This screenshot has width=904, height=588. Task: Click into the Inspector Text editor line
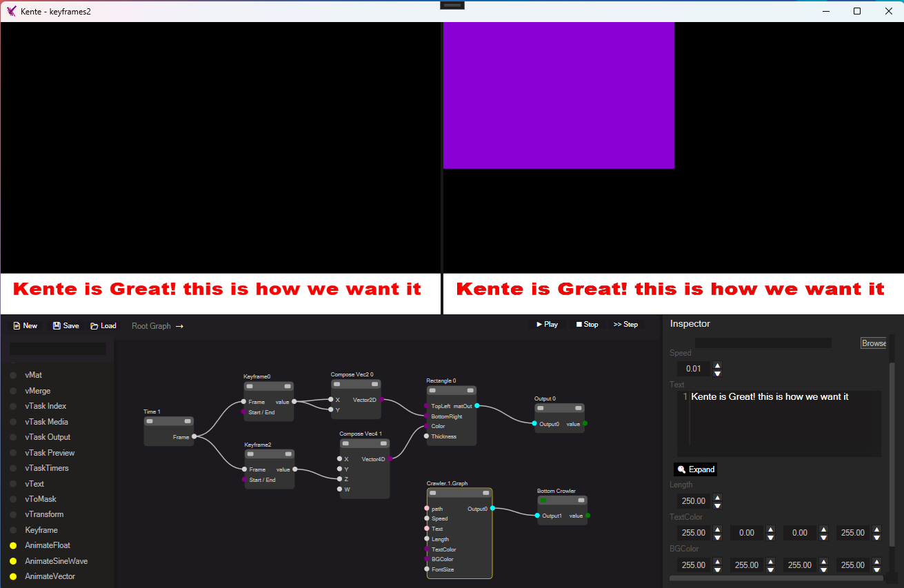click(785, 397)
